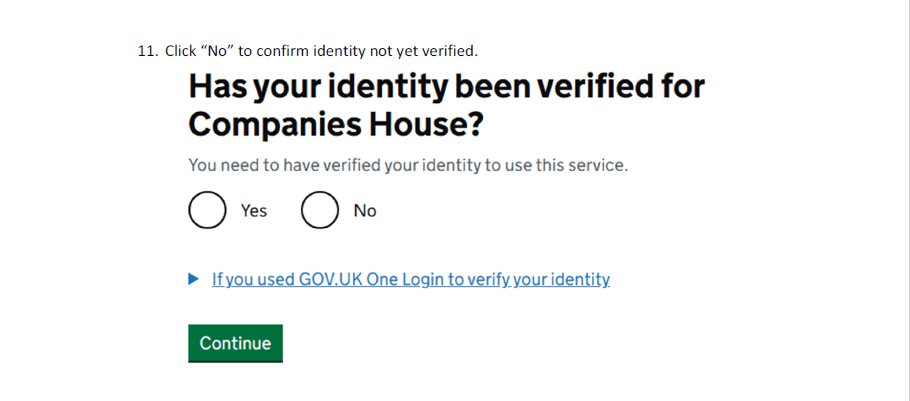Expand the blue disclosure triangle arrow

coord(194,279)
